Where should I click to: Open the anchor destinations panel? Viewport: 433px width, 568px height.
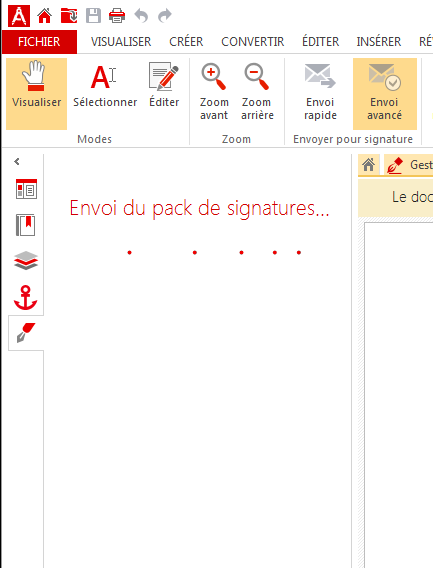point(26,297)
